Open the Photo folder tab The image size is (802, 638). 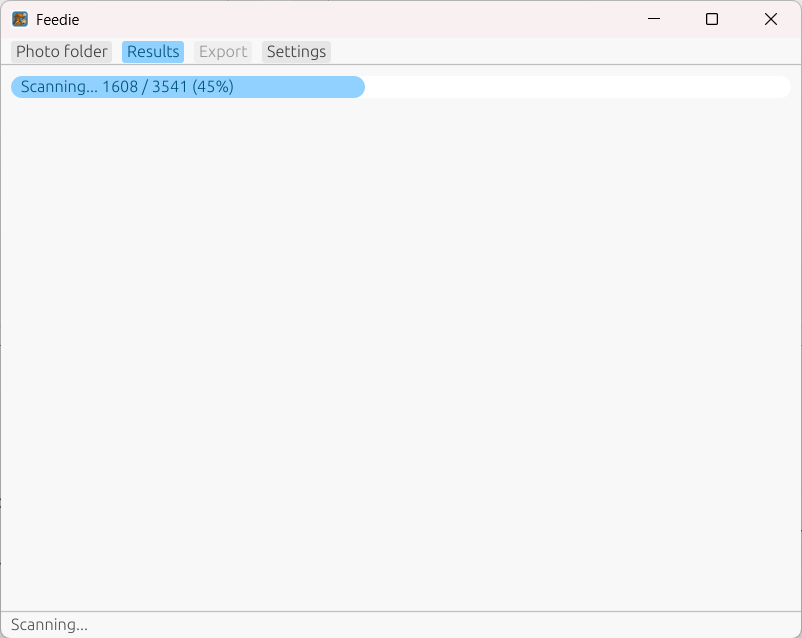click(62, 52)
